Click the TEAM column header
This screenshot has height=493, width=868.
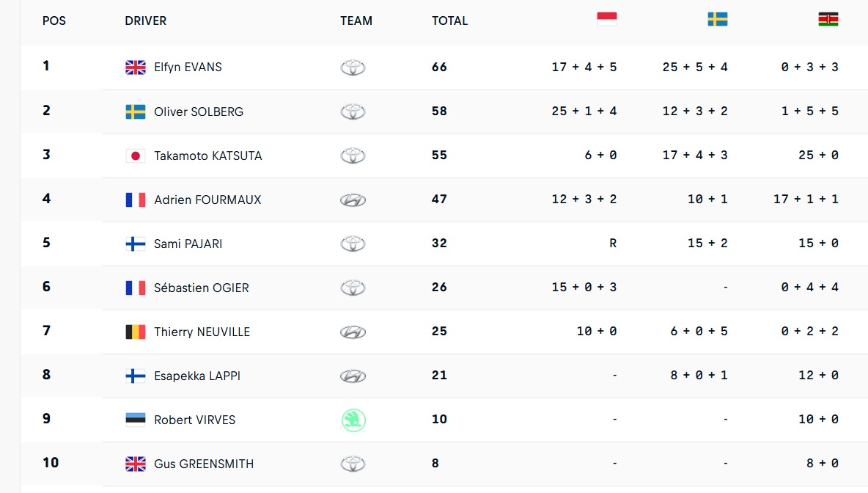tap(356, 21)
